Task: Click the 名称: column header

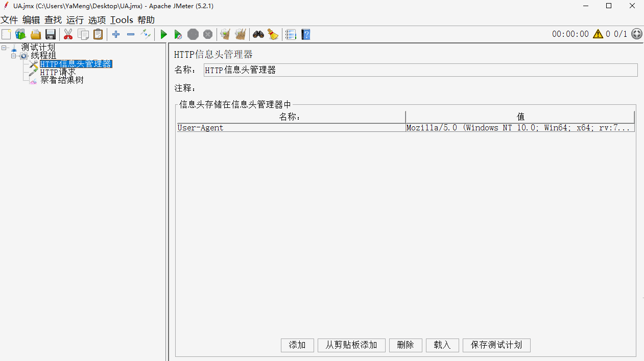Action: point(291,117)
